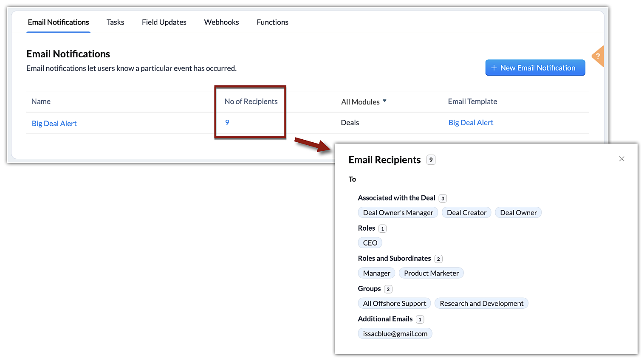Click the CEO role tag
Image resolution: width=644 pixels, height=361 pixels.
click(x=370, y=243)
